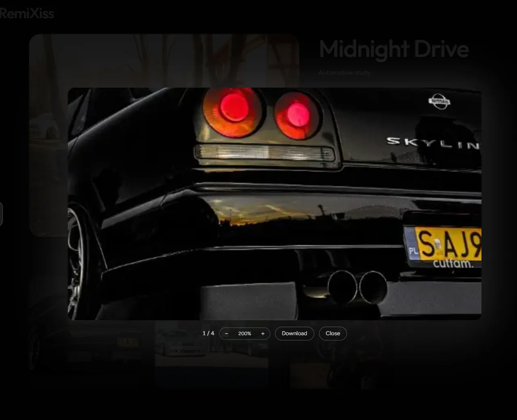
Task: Download the current image
Action: click(294, 334)
